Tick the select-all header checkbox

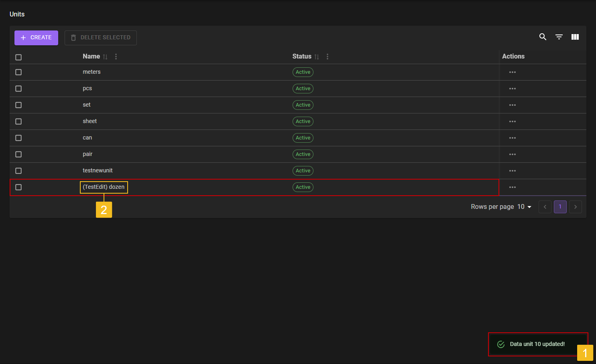tap(18, 57)
